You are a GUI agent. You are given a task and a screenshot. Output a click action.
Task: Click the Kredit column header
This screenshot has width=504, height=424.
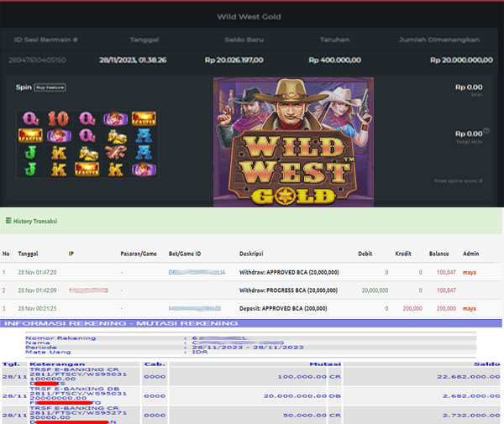[403, 254]
